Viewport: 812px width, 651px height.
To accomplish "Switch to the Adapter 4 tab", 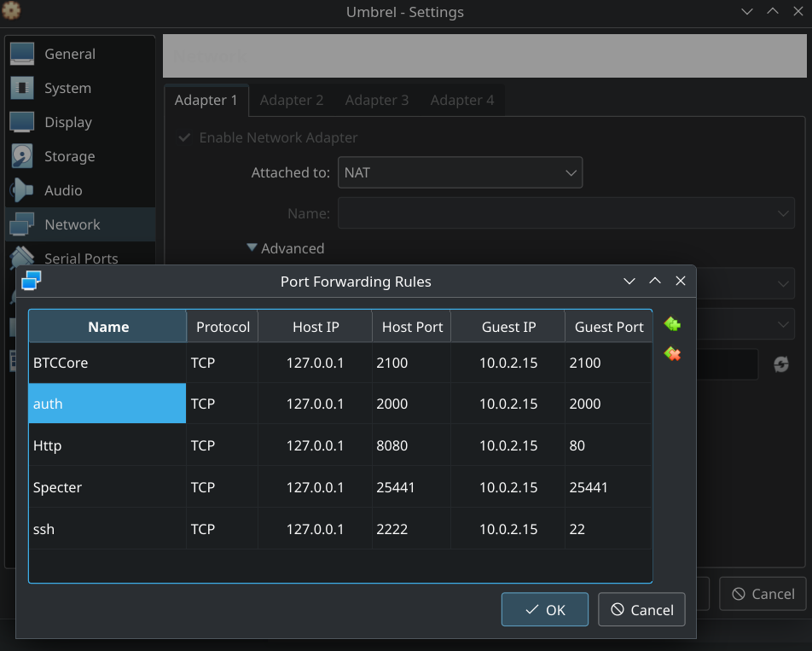I will tap(462, 100).
